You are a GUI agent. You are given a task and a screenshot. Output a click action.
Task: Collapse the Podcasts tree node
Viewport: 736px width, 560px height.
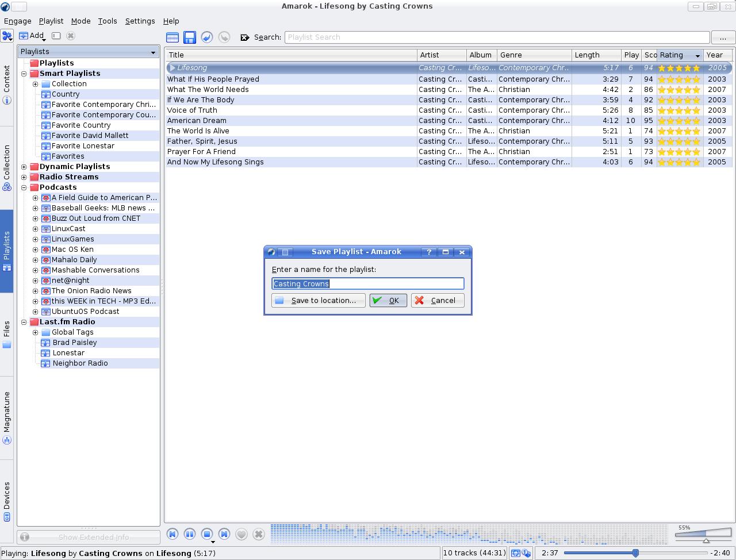24,187
